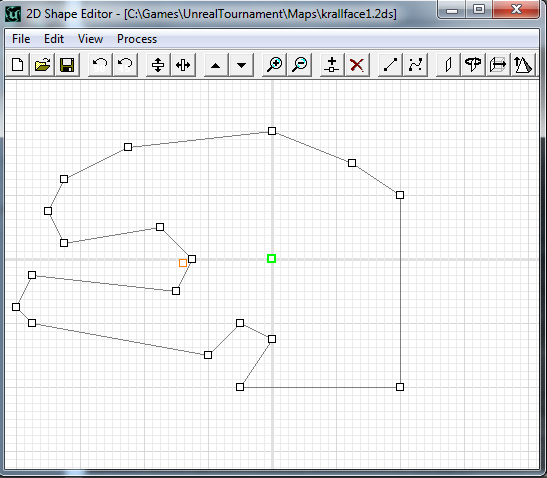Maximize the 2D Shape Editor window
Viewport: 547px width, 478px height.
click(x=479, y=9)
